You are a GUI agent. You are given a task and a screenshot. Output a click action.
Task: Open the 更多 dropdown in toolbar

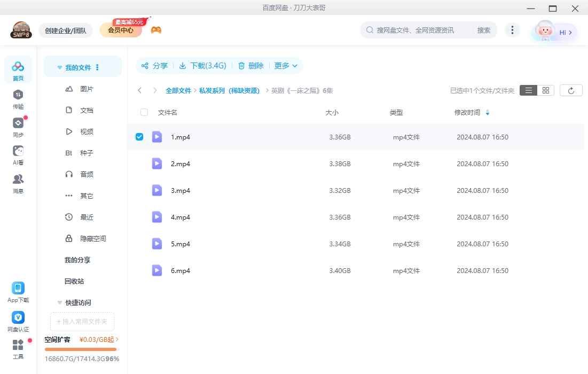pyautogui.click(x=286, y=66)
